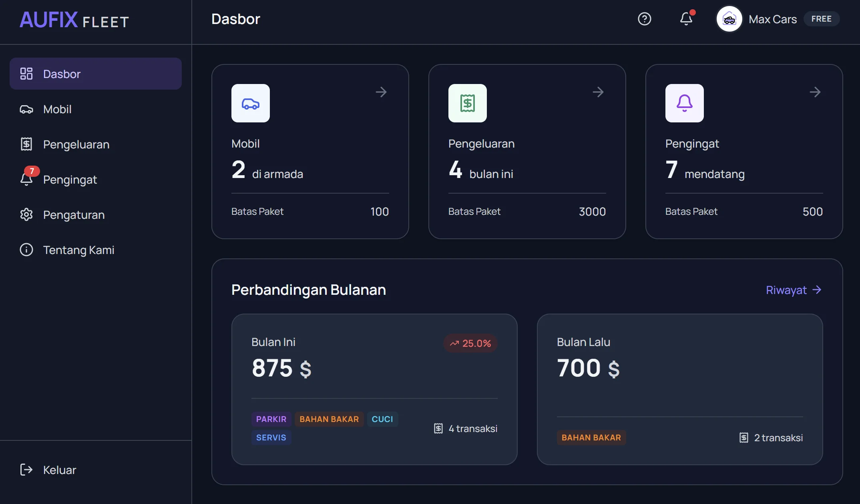Go to the Mobil menu item
Screen dimensions: 860x504
(96, 109)
